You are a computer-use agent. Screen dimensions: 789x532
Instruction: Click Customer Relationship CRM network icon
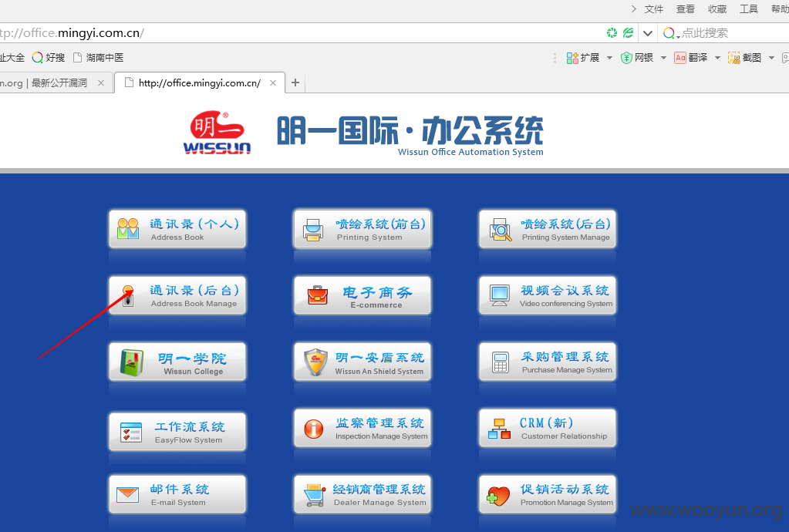499,429
